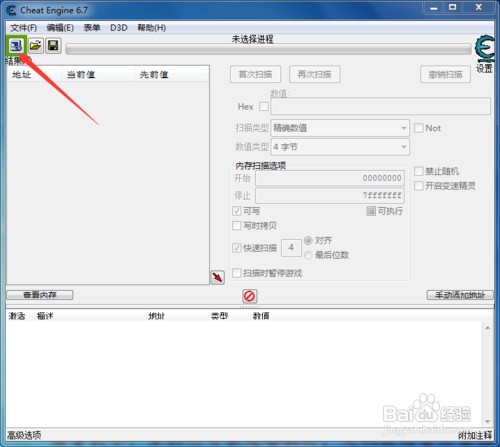Click the 数值 column header in address list
Viewport: 500px width, 447px height.
[261, 316]
